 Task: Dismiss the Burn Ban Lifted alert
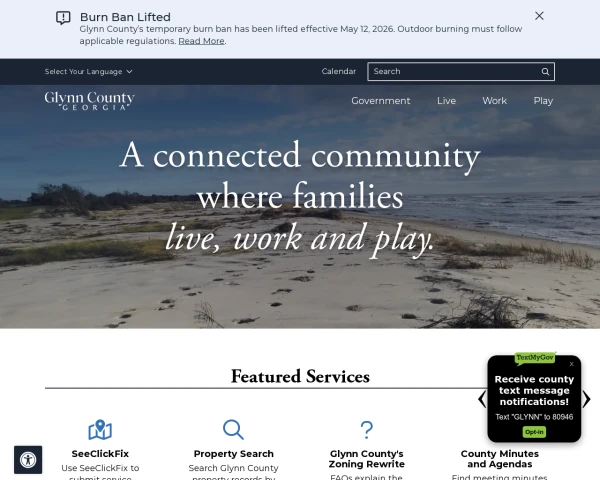click(x=539, y=16)
